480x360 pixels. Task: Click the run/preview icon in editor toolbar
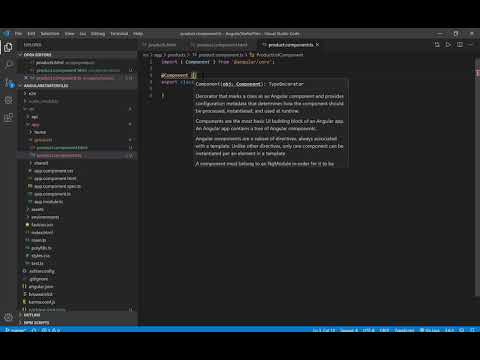[x=448, y=45]
